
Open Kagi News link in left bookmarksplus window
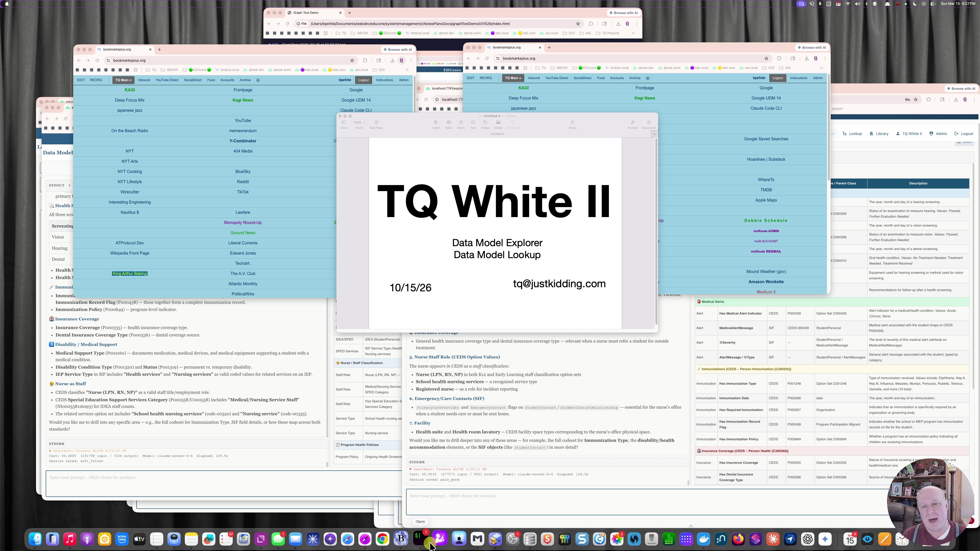(x=243, y=100)
